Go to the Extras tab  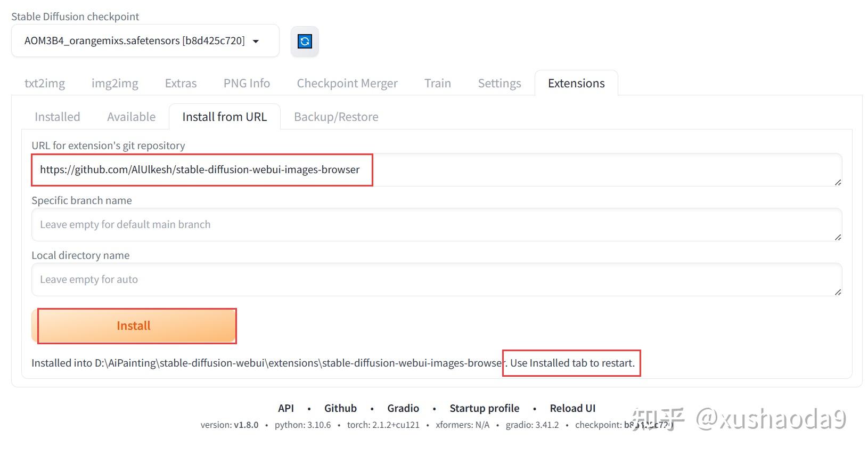[181, 83]
